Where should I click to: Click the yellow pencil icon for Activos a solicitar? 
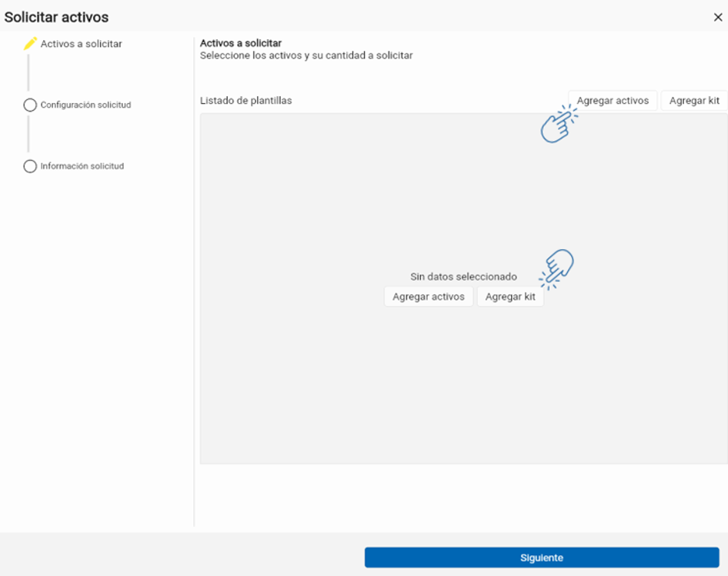point(30,44)
